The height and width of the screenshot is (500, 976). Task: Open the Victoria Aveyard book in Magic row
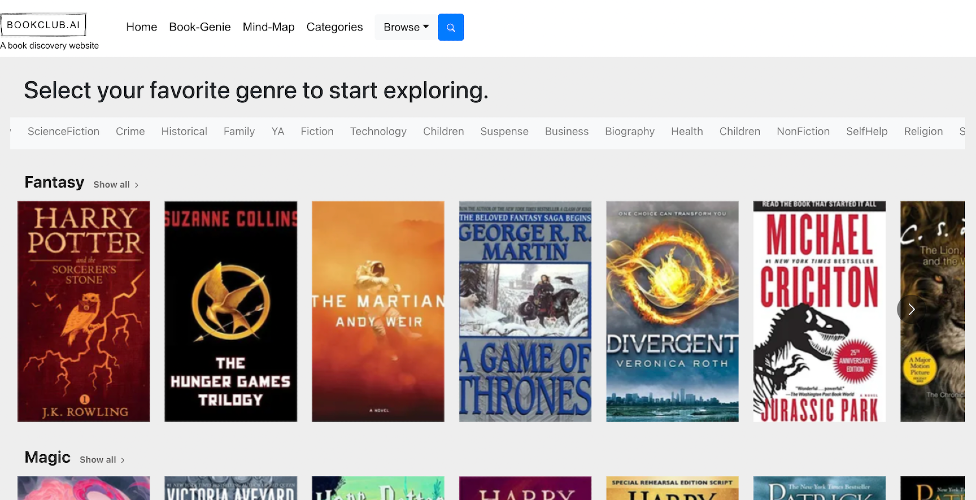(231, 488)
